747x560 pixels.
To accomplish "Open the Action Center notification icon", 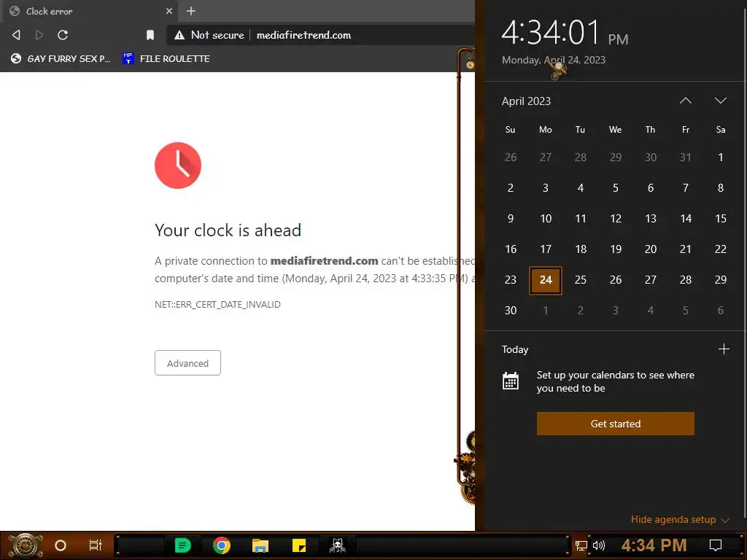I will (x=716, y=545).
